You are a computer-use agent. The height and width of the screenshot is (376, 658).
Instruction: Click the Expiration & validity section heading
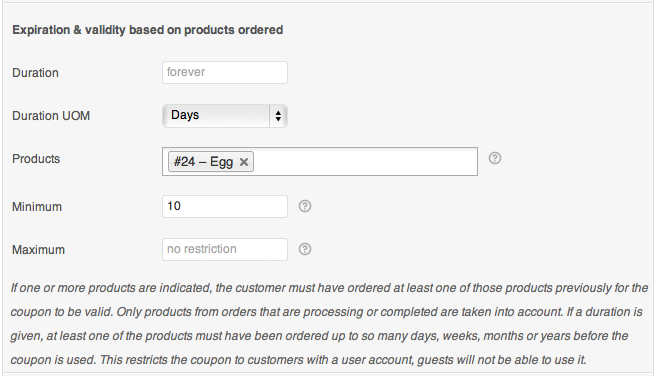coord(148,30)
